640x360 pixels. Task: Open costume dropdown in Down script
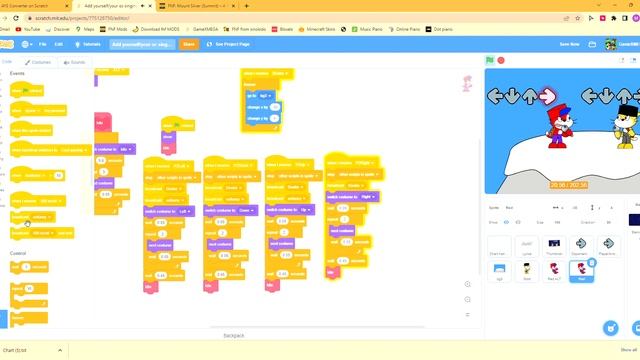coord(247,210)
